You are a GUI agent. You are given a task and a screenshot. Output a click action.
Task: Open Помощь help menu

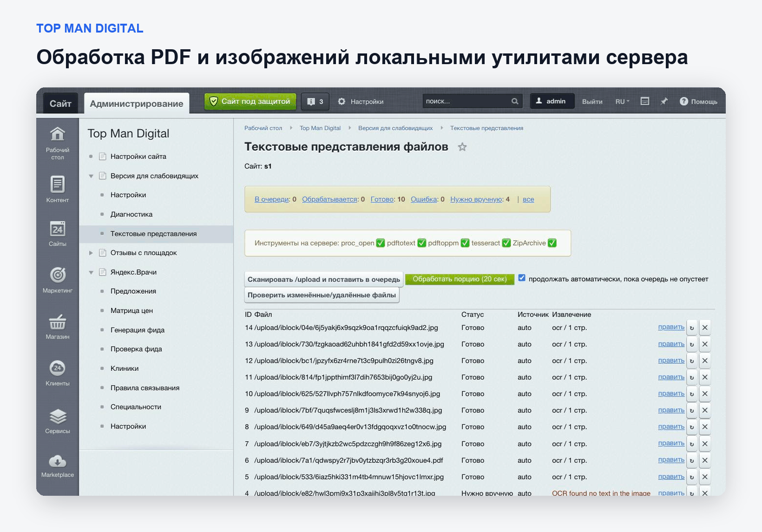click(698, 101)
